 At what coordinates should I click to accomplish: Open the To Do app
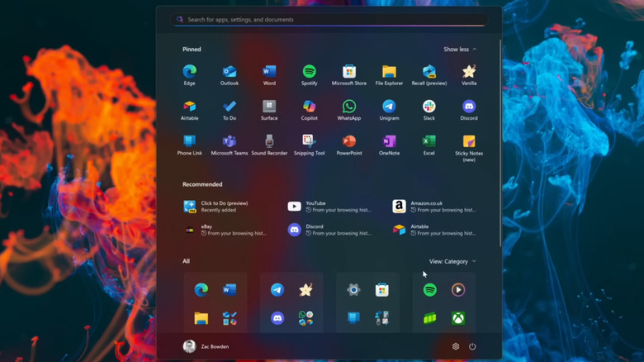(x=230, y=110)
